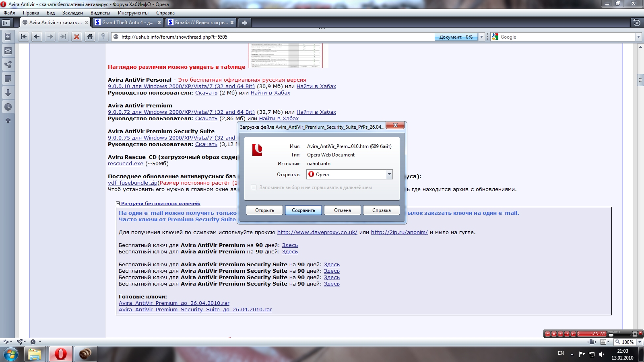Open the Downloads panel in the sidebar
The image size is (644, 362).
click(8, 93)
